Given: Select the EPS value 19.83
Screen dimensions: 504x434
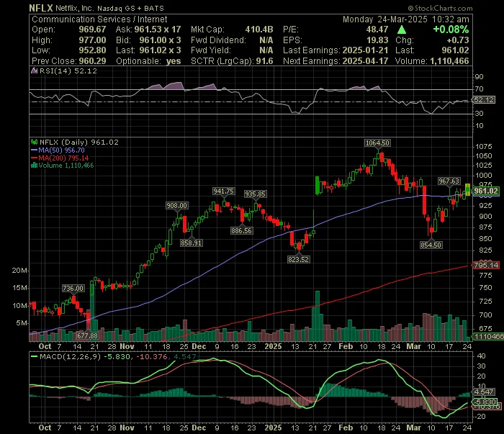Looking at the screenshot, I should click(x=377, y=40).
